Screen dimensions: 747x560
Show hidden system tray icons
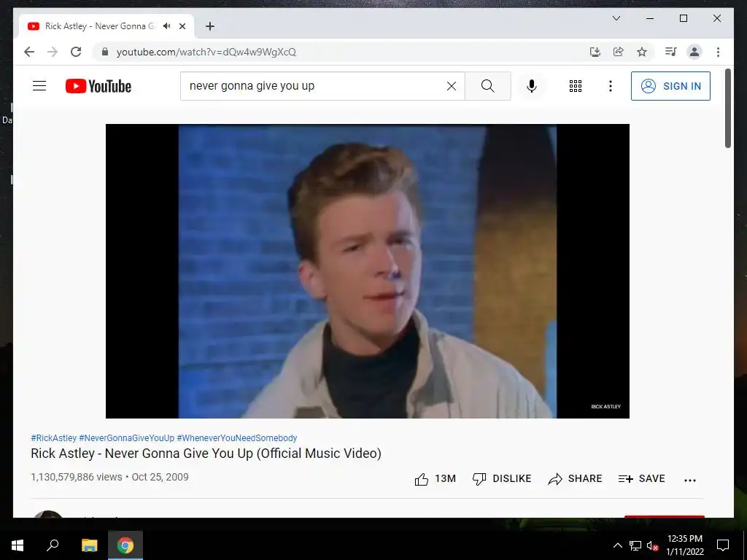617,545
